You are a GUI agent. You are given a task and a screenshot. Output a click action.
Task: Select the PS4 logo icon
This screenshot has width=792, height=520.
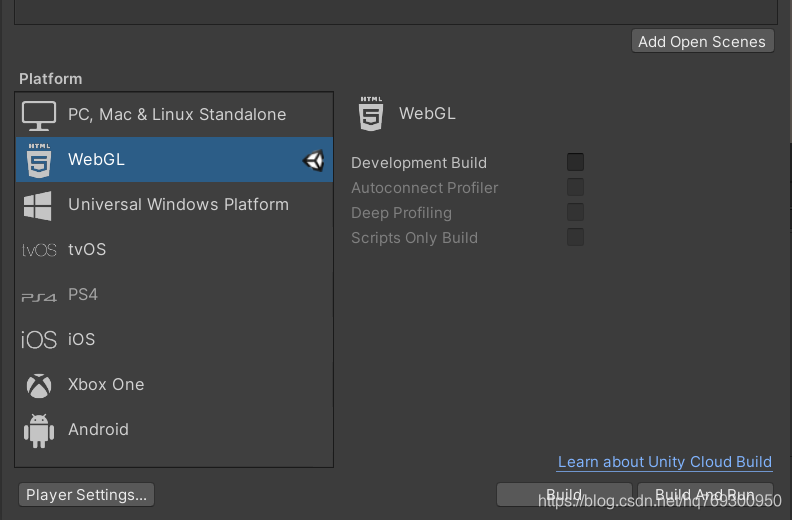39,297
